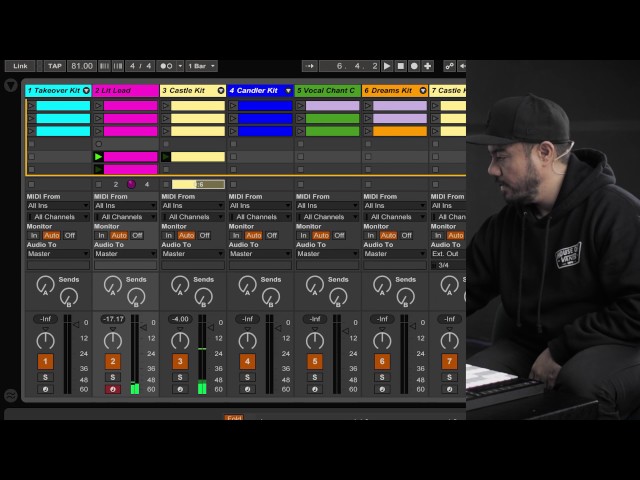Open Takeover Kit MIDI From All Ins dropdown
The image size is (640, 480).
(x=58, y=206)
